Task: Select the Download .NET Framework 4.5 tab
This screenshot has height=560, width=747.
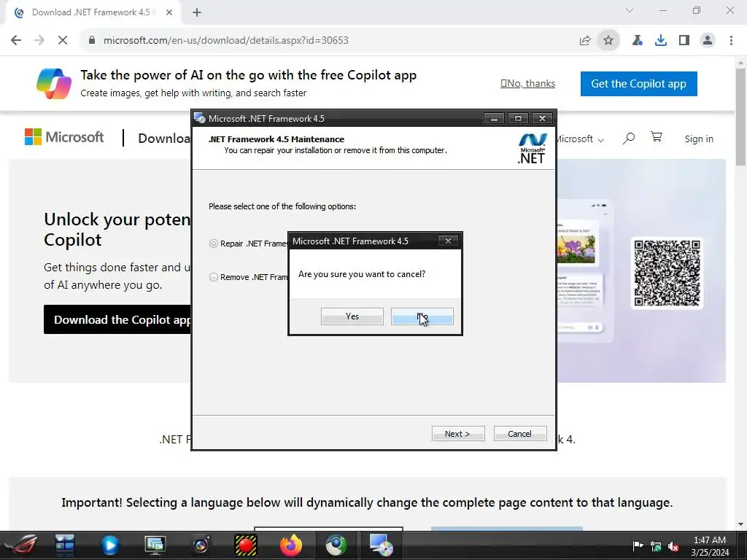Action: tap(92, 12)
